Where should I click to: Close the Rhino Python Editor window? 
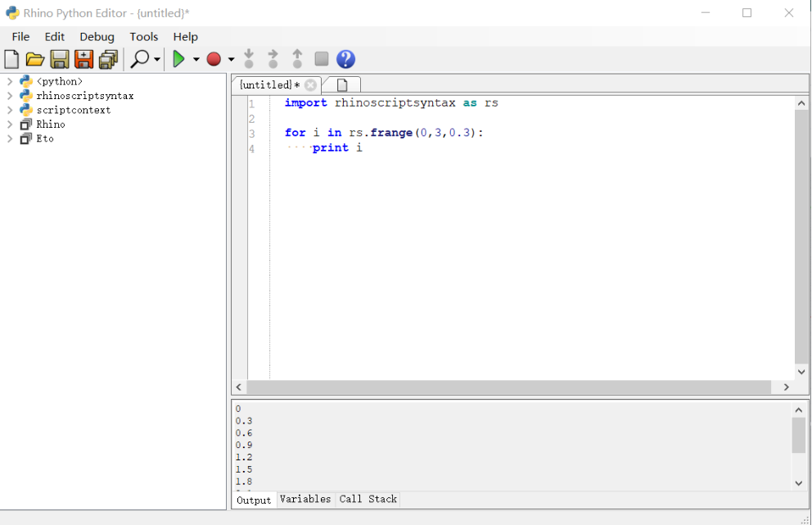tap(789, 13)
